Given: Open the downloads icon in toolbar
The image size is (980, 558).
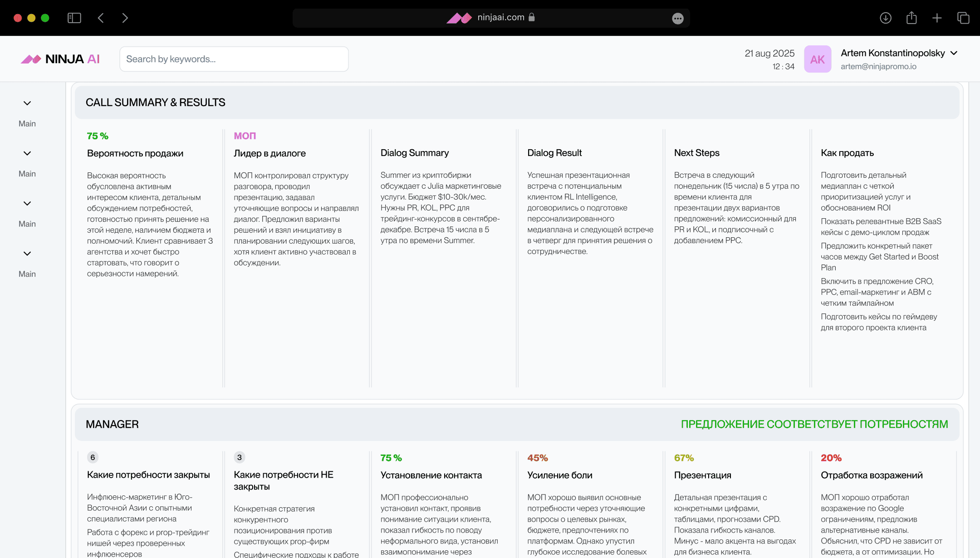Looking at the screenshot, I should [x=885, y=18].
